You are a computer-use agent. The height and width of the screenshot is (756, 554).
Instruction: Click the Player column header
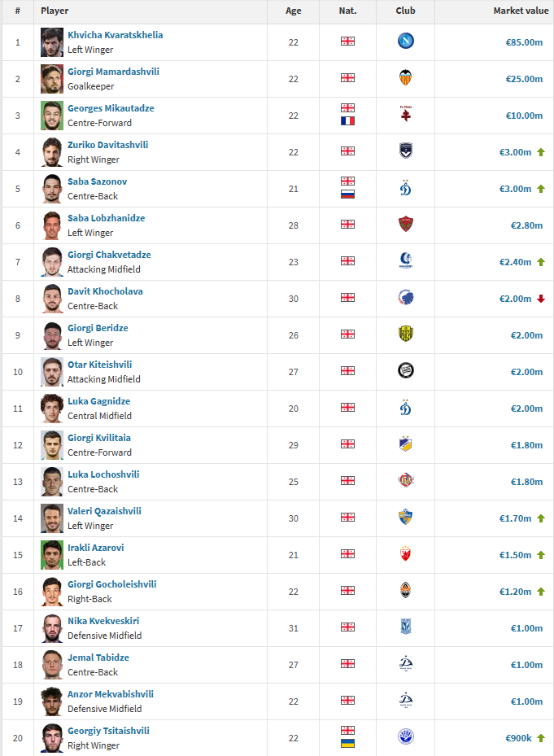[55, 11]
